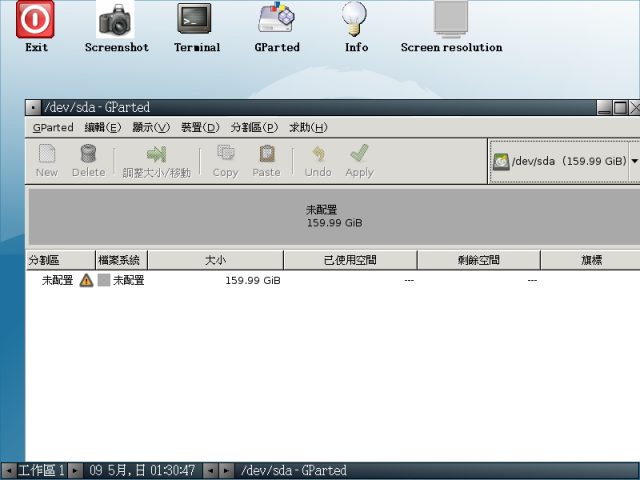The image size is (640, 480).
Task: Click the Copy partition toolbar icon
Action: [225, 161]
